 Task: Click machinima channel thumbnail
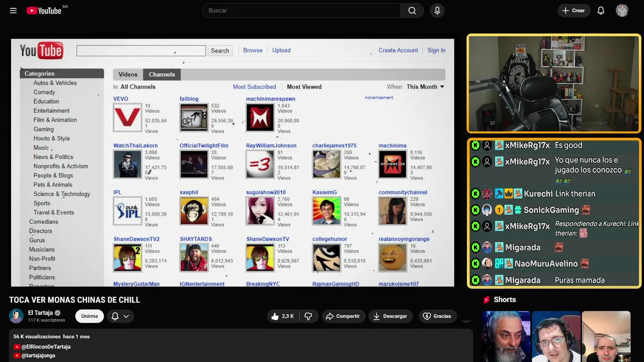[392, 164]
